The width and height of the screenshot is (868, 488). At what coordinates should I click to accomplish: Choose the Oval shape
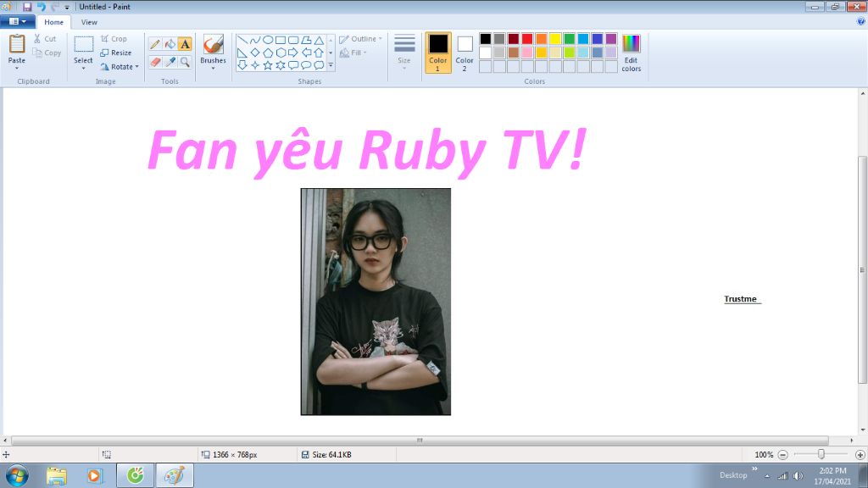point(267,40)
